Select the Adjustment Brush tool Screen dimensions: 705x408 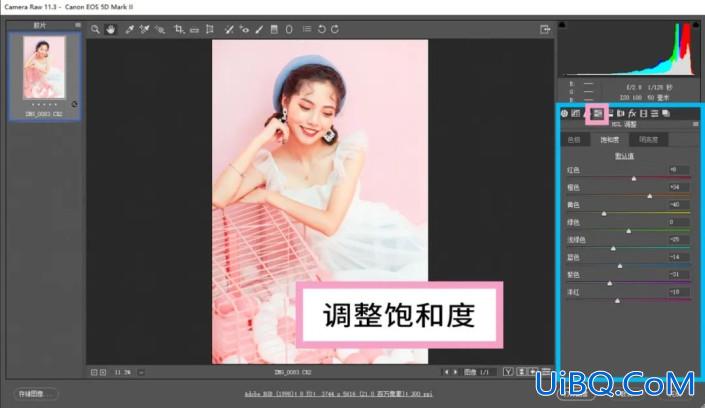pyautogui.click(x=259, y=30)
